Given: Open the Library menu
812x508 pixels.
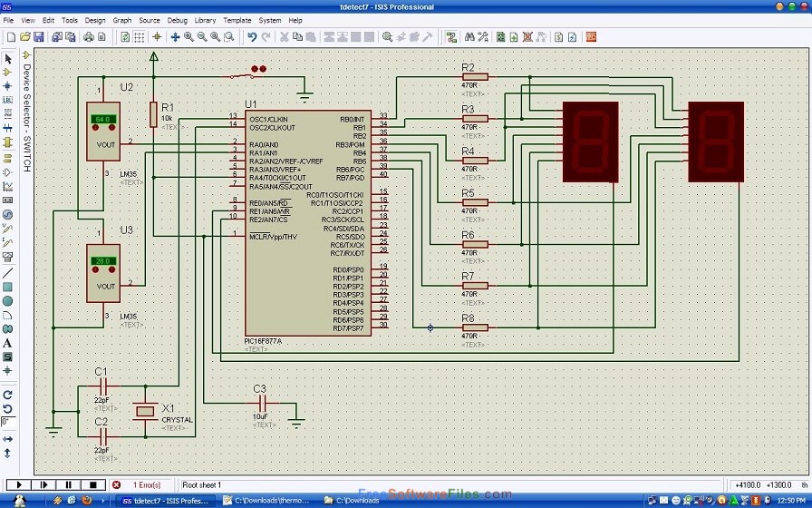Looking at the screenshot, I should click(205, 20).
